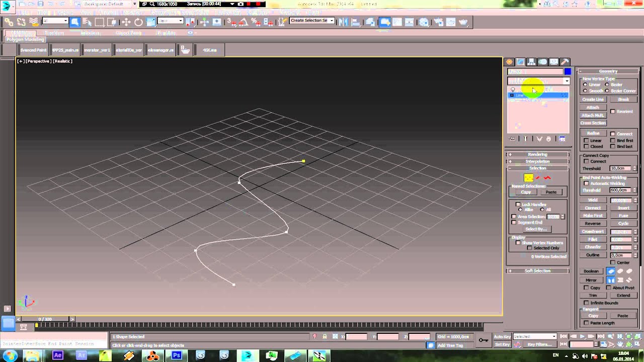Activate the Select Object tool

[74, 22]
